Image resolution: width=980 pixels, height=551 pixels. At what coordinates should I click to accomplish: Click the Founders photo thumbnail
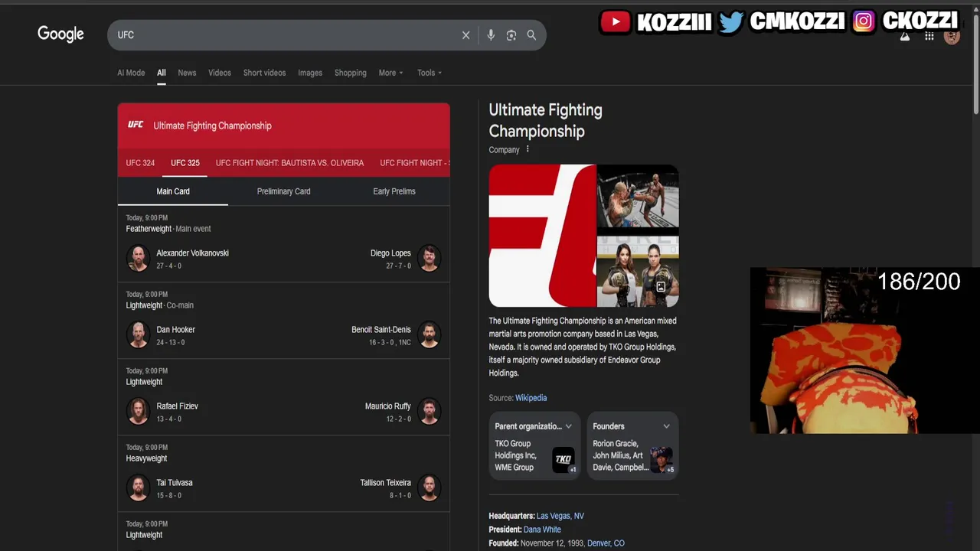(x=661, y=459)
